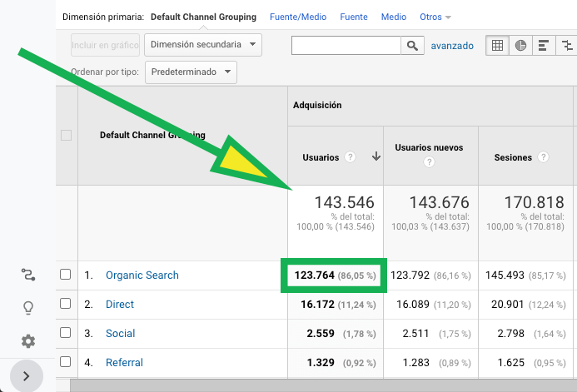577x392 pixels.
Task: Open the Dimensión secundaria dropdown
Action: tap(203, 45)
